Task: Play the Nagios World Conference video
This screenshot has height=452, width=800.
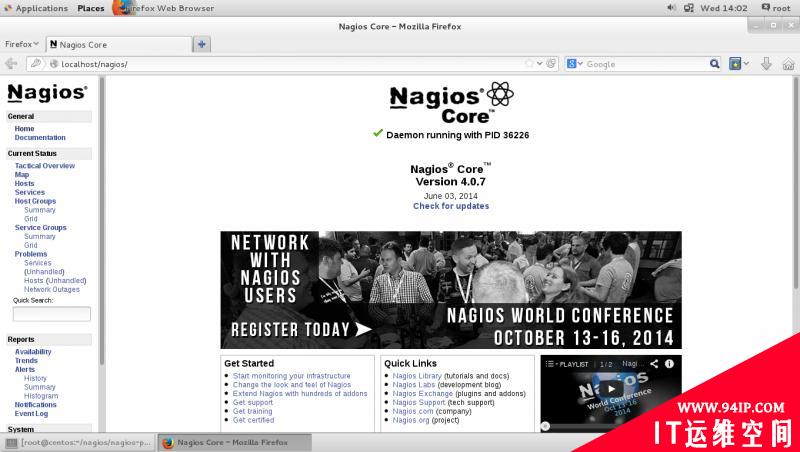Action: click(611, 389)
